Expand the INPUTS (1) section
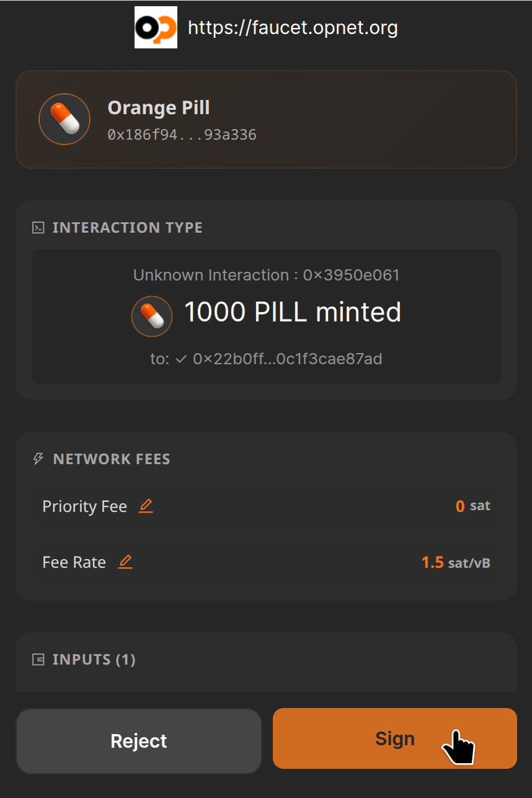The height and width of the screenshot is (798, 532). coord(94,659)
